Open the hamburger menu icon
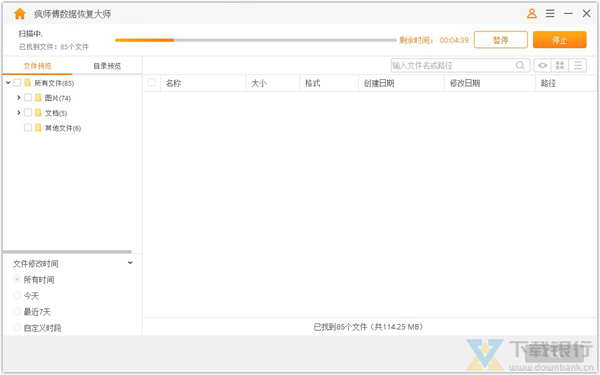 pyautogui.click(x=550, y=14)
